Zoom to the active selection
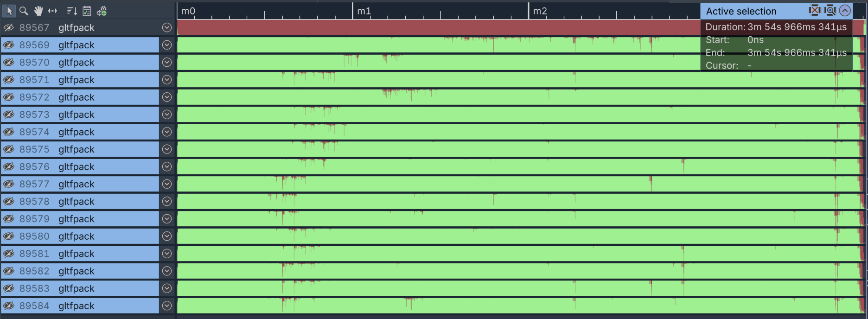This screenshot has height=319, width=868. [x=830, y=10]
